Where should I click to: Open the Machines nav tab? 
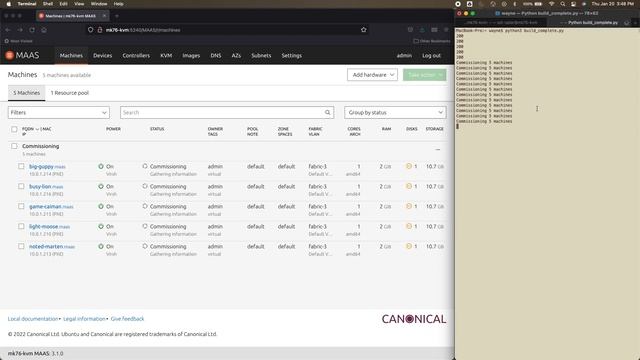click(x=71, y=56)
